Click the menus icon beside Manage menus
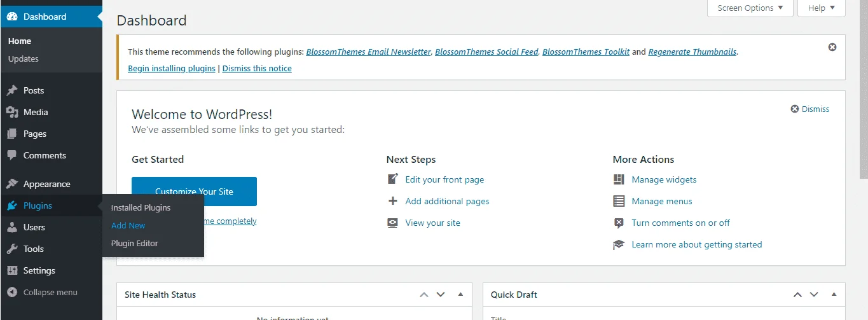 point(619,201)
